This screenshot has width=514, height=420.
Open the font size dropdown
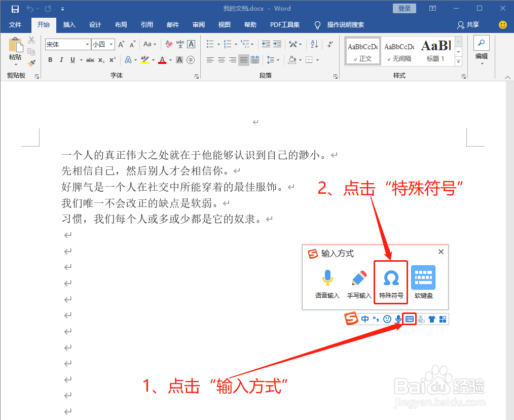tap(111, 44)
